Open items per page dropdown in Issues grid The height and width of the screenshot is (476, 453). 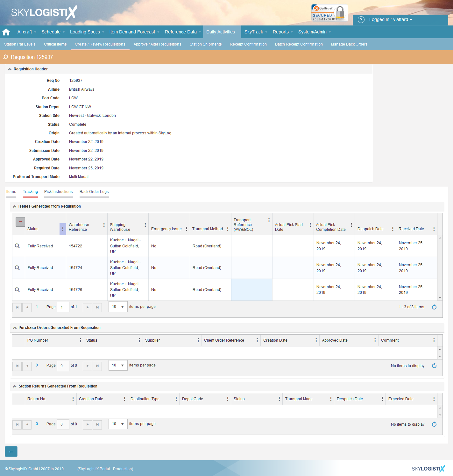tap(118, 307)
